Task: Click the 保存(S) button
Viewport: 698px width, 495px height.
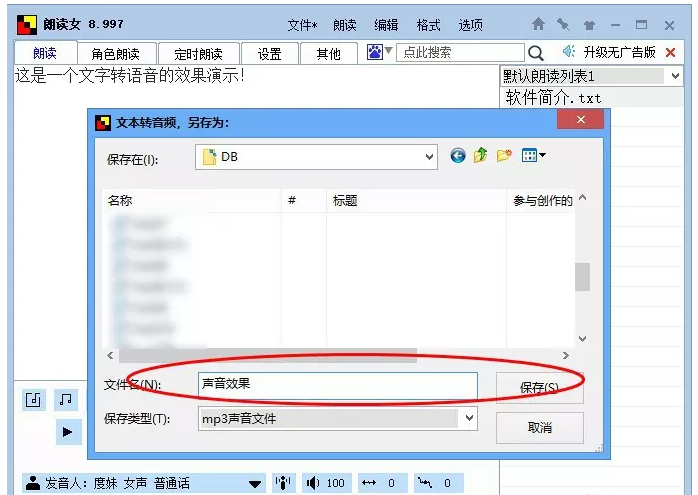Action: click(540, 388)
